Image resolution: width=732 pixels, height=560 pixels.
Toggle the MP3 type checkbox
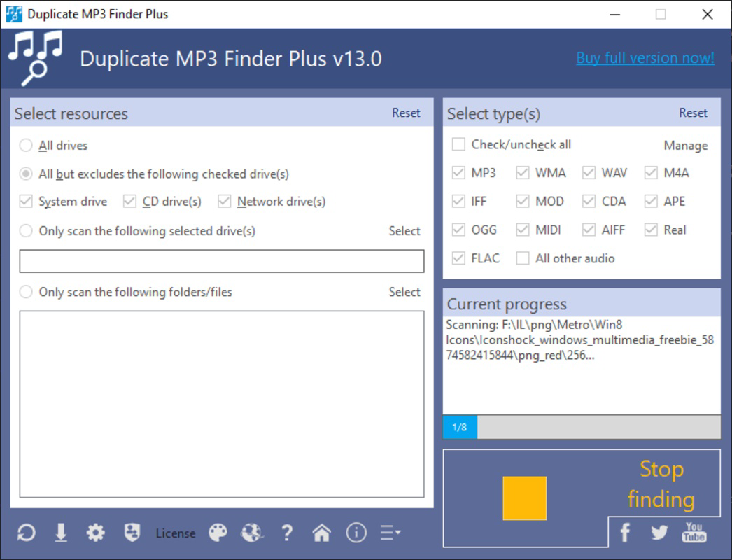tap(458, 173)
